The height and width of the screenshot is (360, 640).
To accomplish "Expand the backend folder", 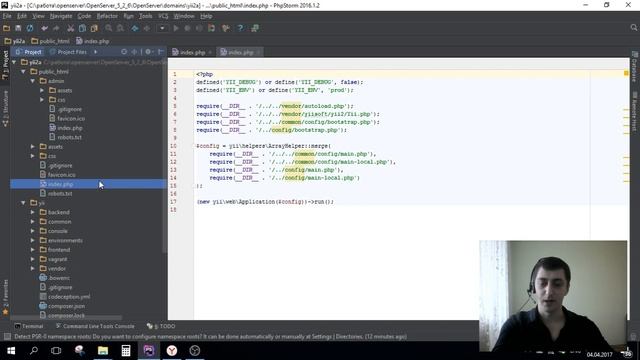I will coord(33,212).
